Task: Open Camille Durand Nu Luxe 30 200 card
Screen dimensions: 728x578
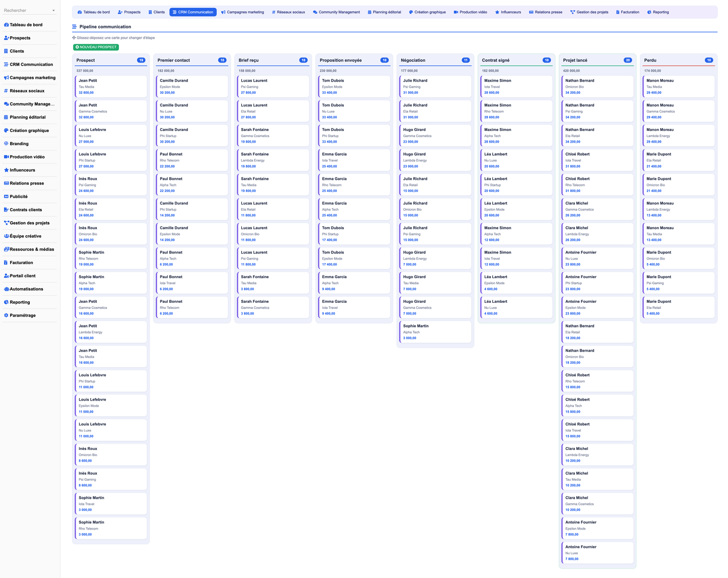Action: pyautogui.click(x=192, y=111)
